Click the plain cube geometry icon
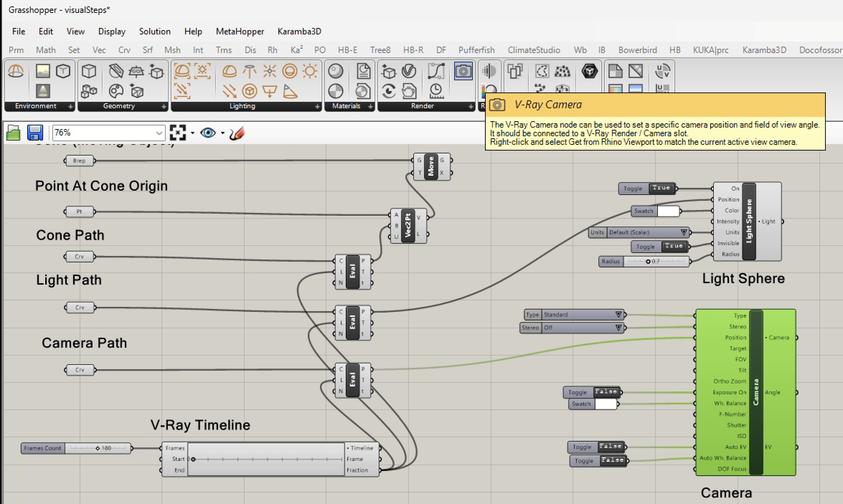843x504 pixels. (x=89, y=71)
